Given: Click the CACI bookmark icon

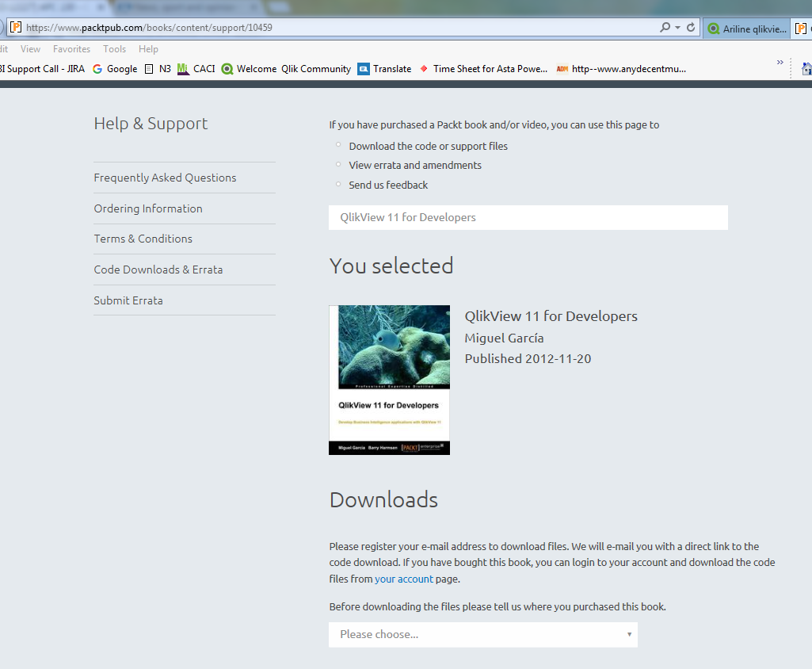Looking at the screenshot, I should (x=183, y=69).
